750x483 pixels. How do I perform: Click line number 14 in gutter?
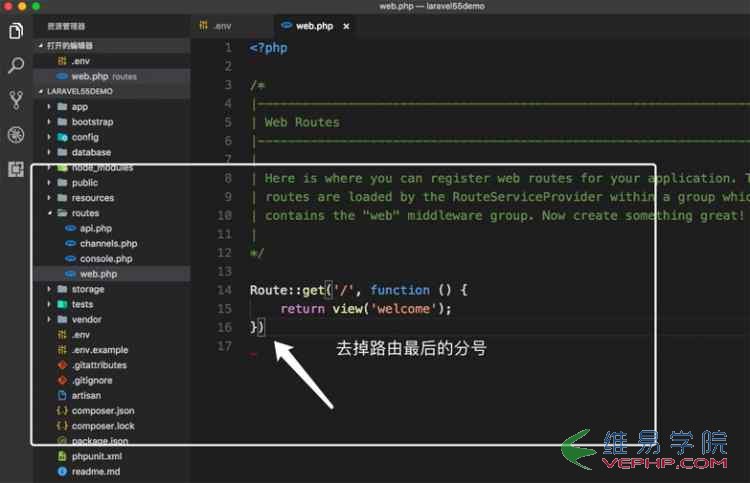point(224,290)
